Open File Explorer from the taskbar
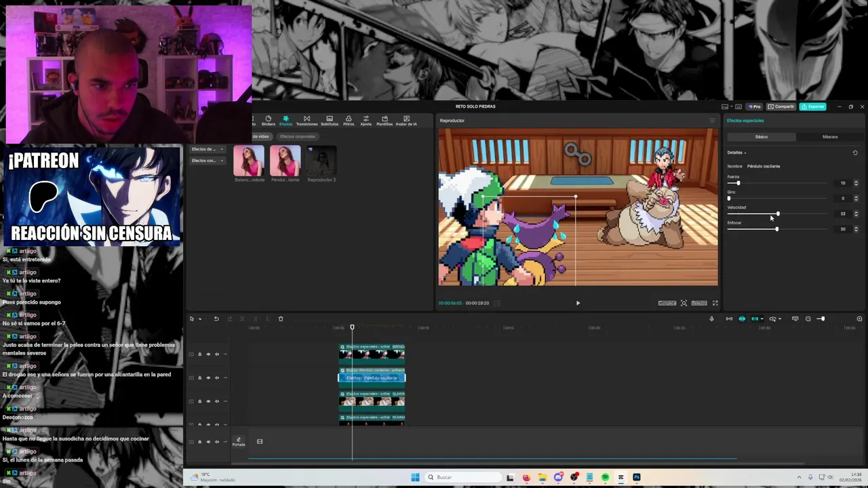The image size is (868, 488). click(542, 477)
